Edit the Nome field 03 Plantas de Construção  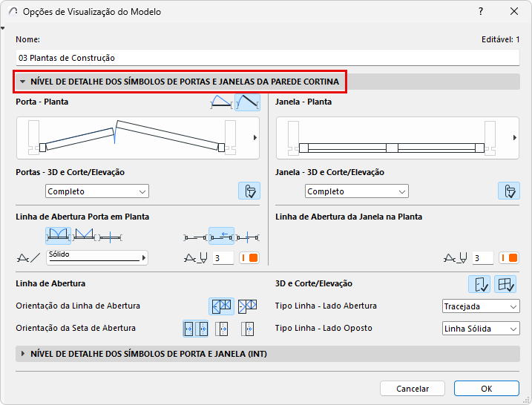(268, 58)
